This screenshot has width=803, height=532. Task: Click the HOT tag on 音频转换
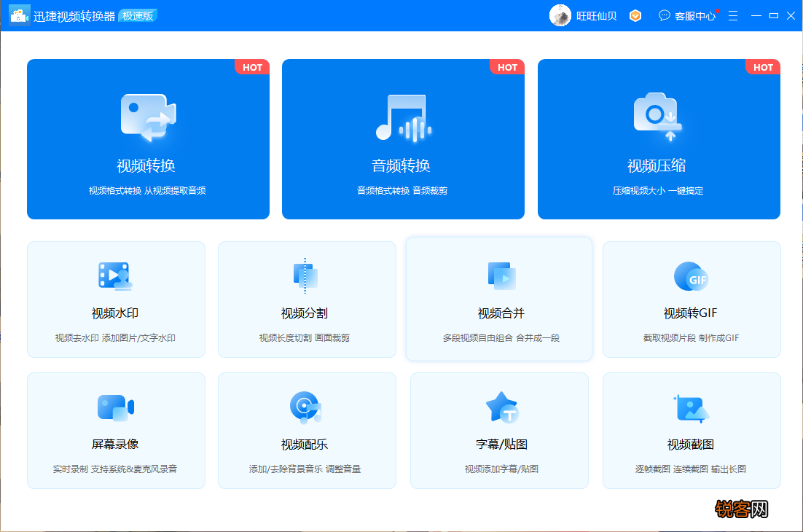click(507, 67)
